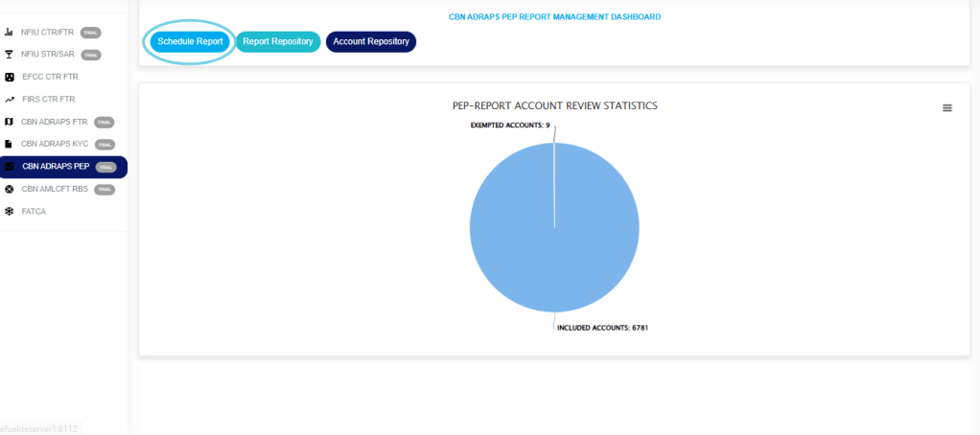This screenshot has width=980, height=435.
Task: Click the document icon beside CBN ADRAPS KYC
Action: click(x=9, y=144)
